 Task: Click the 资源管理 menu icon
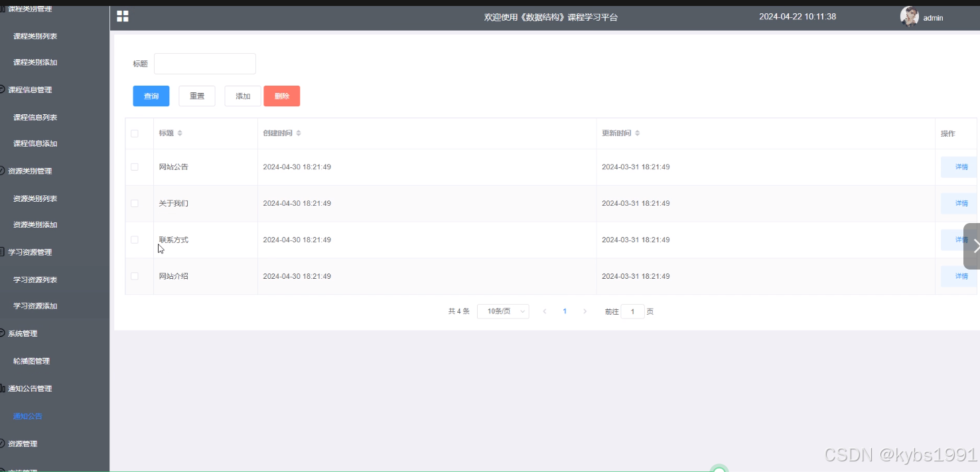pos(3,443)
